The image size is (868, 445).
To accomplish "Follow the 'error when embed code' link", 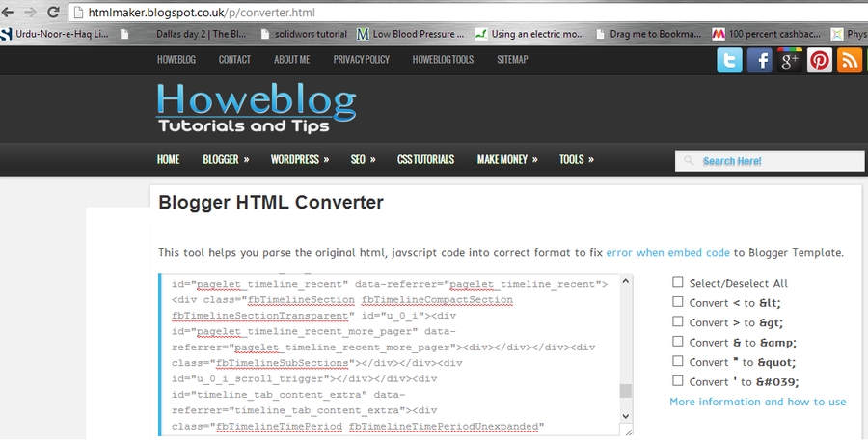I will click(667, 252).
